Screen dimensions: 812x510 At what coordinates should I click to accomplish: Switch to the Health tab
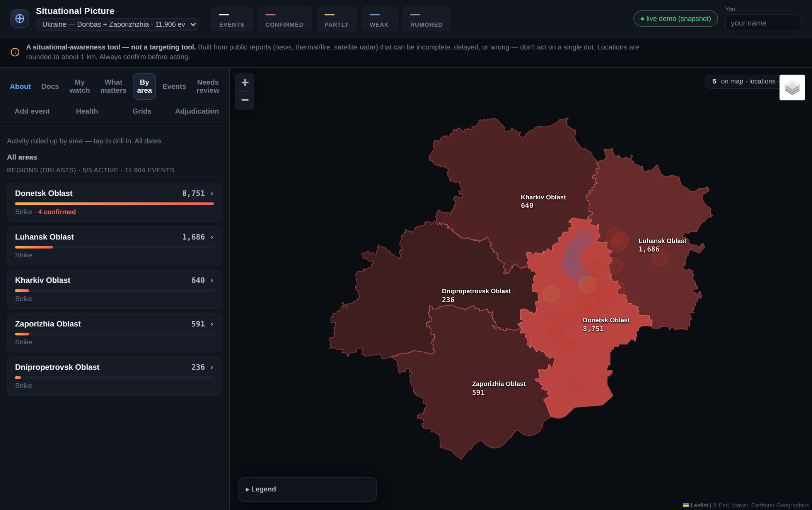pyautogui.click(x=87, y=111)
